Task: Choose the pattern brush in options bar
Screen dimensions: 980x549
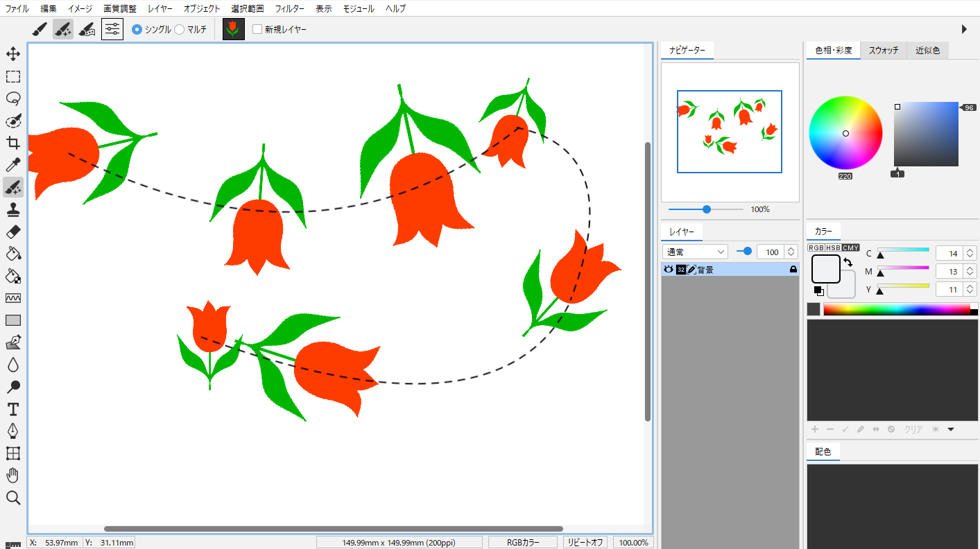Action: pyautogui.click(x=87, y=29)
